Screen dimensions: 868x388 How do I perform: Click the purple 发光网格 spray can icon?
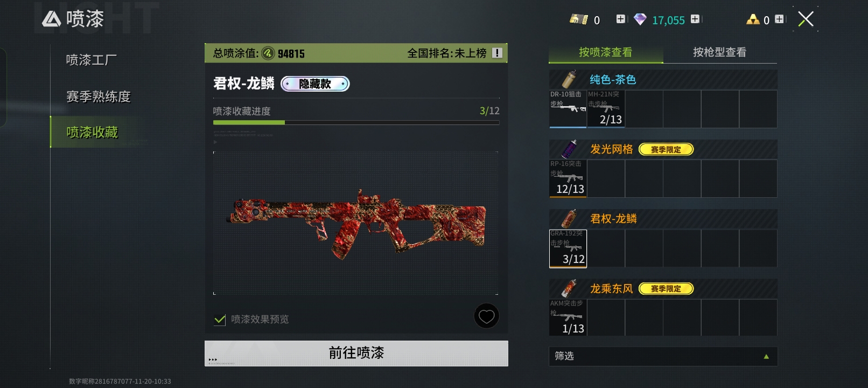(x=569, y=149)
